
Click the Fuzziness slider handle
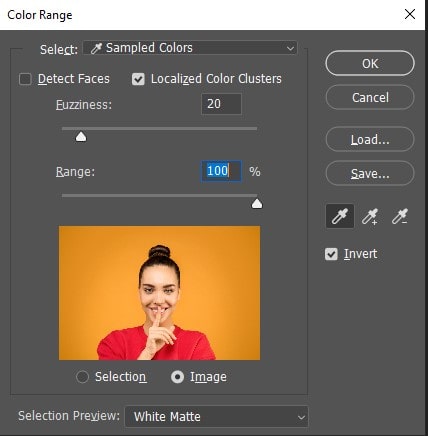coord(81,137)
